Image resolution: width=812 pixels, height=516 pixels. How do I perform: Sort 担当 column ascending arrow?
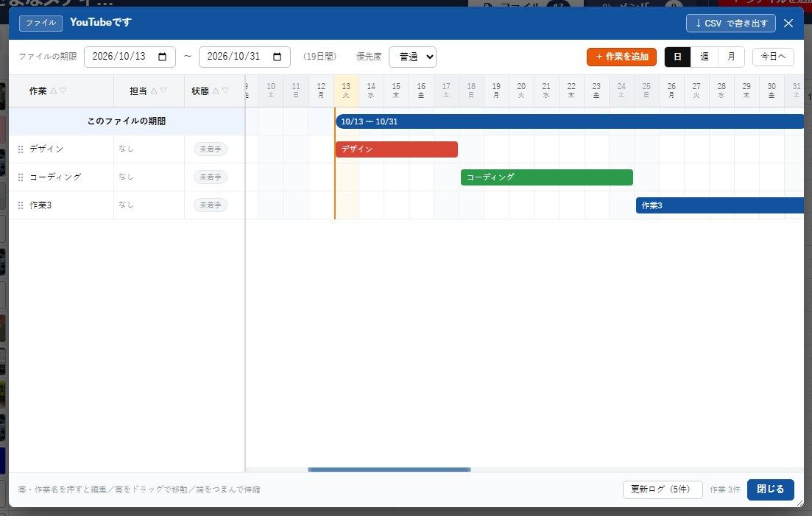pos(154,91)
